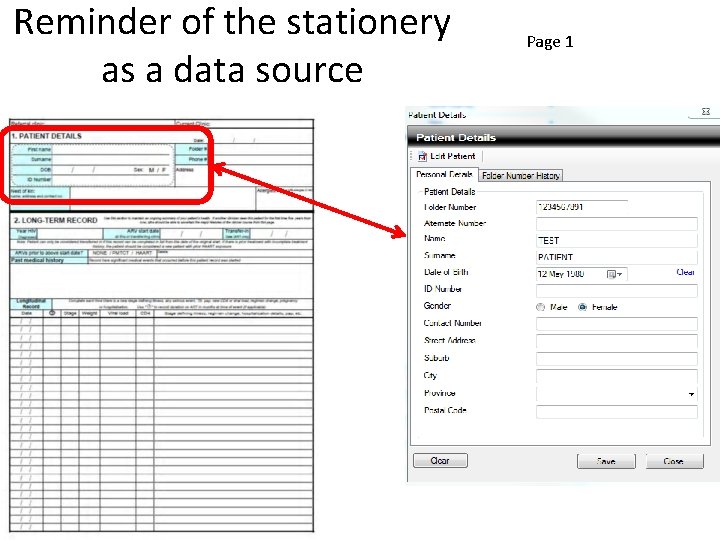The height and width of the screenshot is (540, 720).
Task: Expand the Province dropdown list
Action: [691, 394]
